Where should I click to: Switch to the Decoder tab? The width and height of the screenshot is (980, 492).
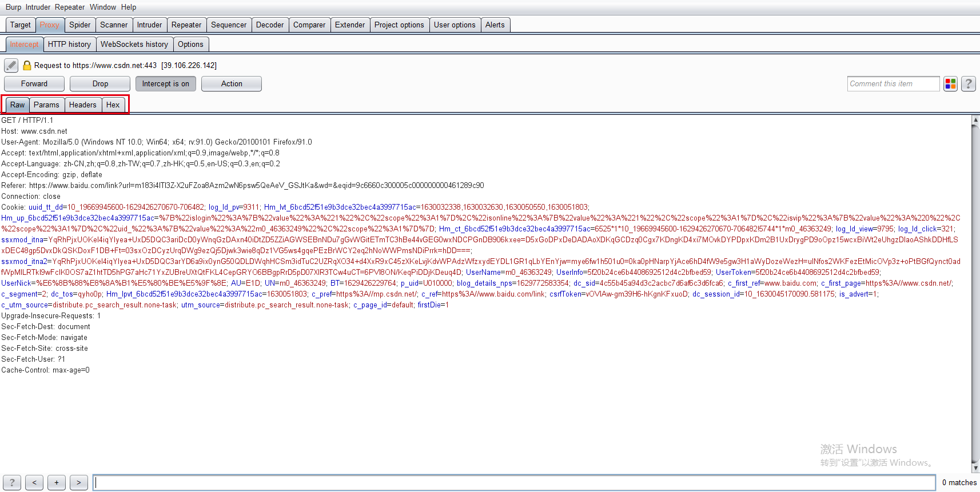(x=270, y=25)
